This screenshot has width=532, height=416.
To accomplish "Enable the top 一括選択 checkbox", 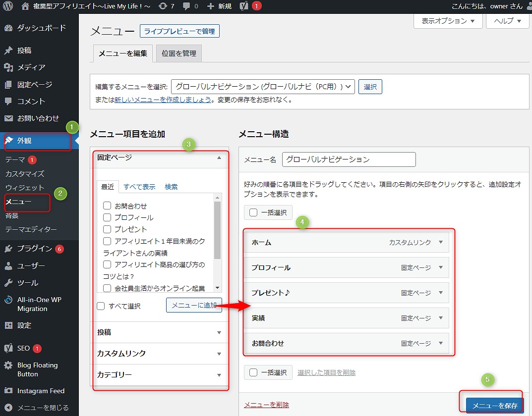I will [253, 212].
